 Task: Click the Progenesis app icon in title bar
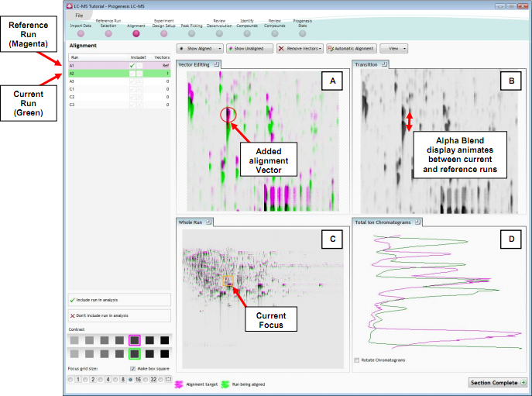[x=70, y=5]
